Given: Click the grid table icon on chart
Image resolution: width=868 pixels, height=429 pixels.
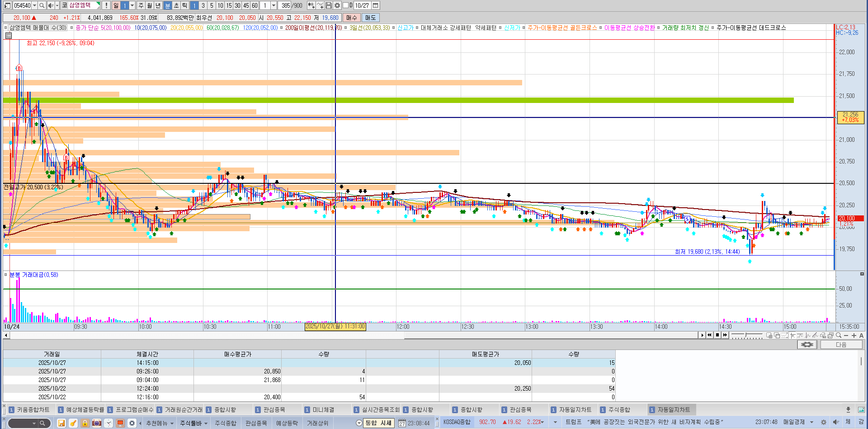Looking at the screenshot, I should (8, 35).
